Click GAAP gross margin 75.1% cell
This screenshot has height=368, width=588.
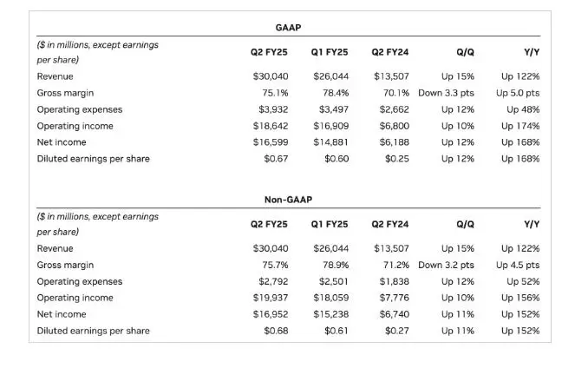tap(274, 93)
